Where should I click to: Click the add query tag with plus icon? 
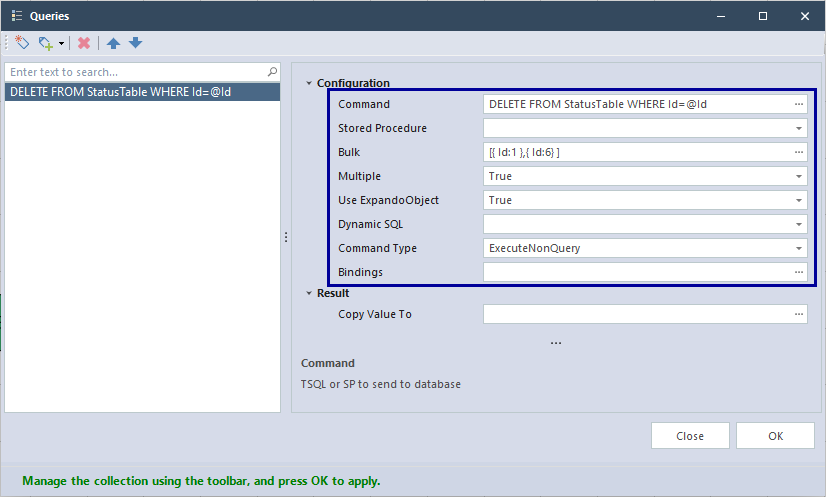pos(46,43)
